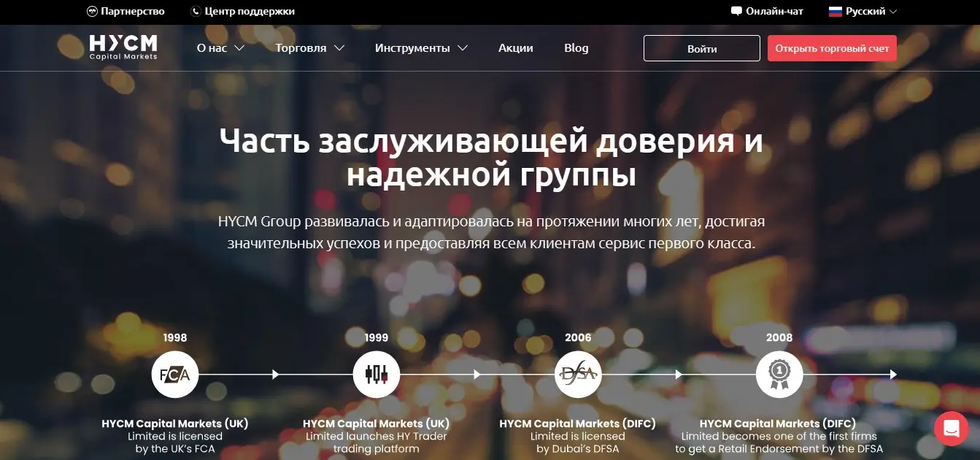
Task: Click 'Limited is licensed by the UK's FCA' text
Action: tap(175, 442)
